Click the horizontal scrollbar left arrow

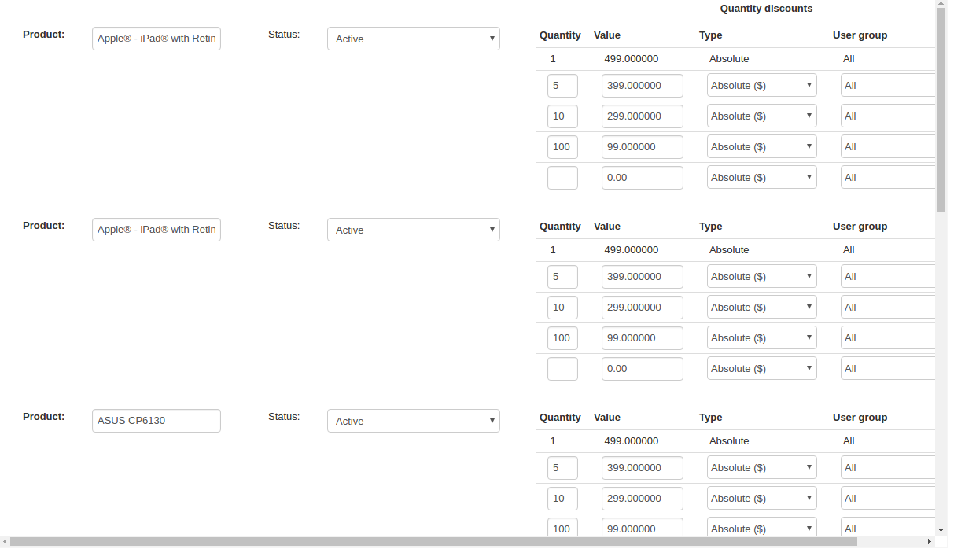point(5,542)
